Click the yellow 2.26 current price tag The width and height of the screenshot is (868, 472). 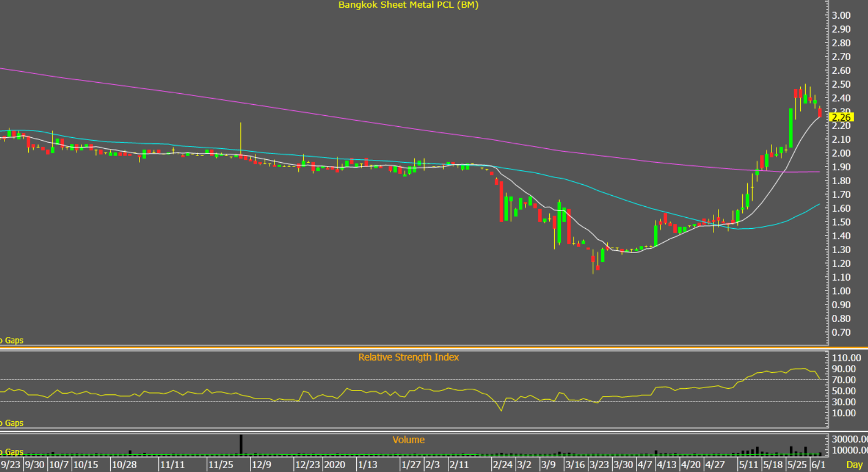coord(842,117)
